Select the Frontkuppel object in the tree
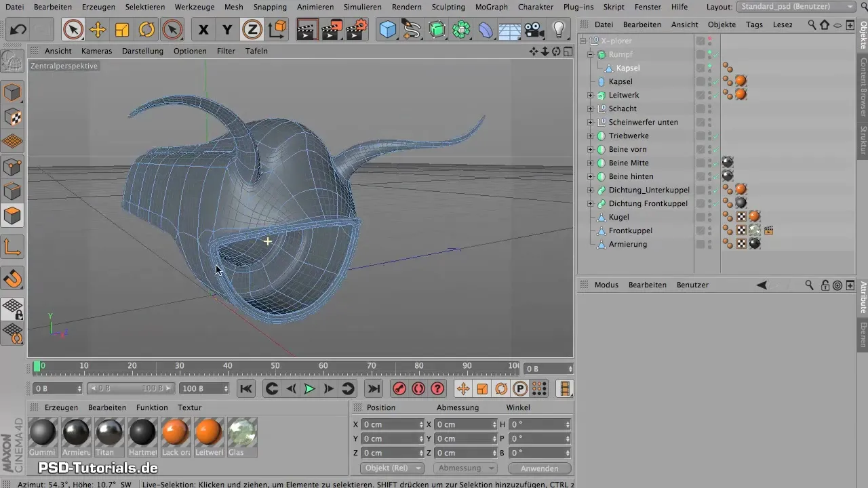 click(631, 230)
